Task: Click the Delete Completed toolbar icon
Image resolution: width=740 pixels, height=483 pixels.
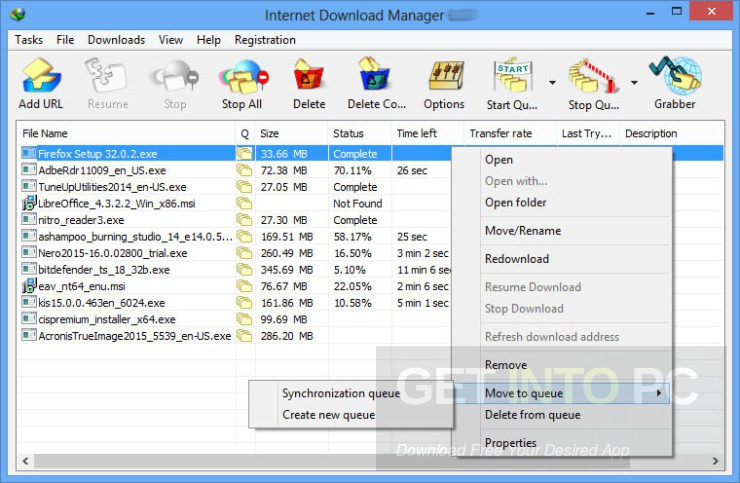Action: [x=374, y=74]
